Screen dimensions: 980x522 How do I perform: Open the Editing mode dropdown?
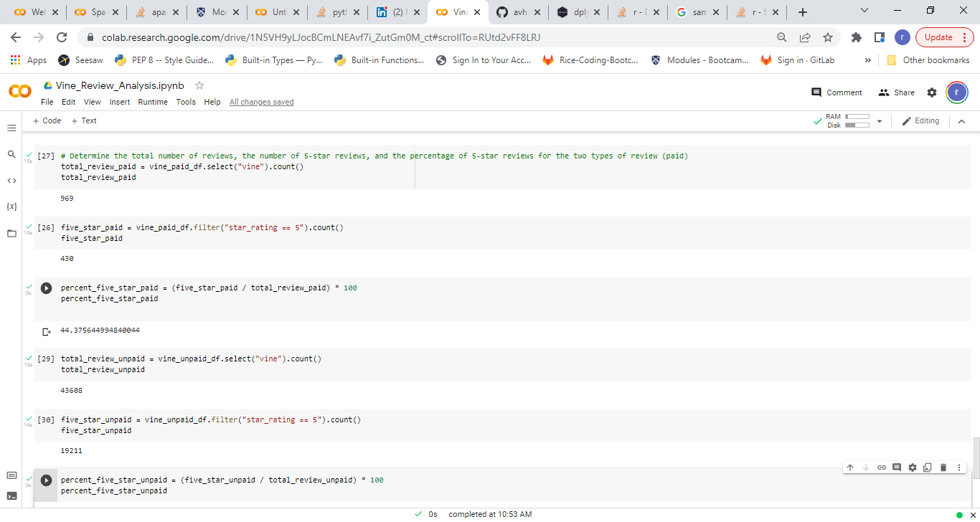pyautogui.click(x=920, y=120)
